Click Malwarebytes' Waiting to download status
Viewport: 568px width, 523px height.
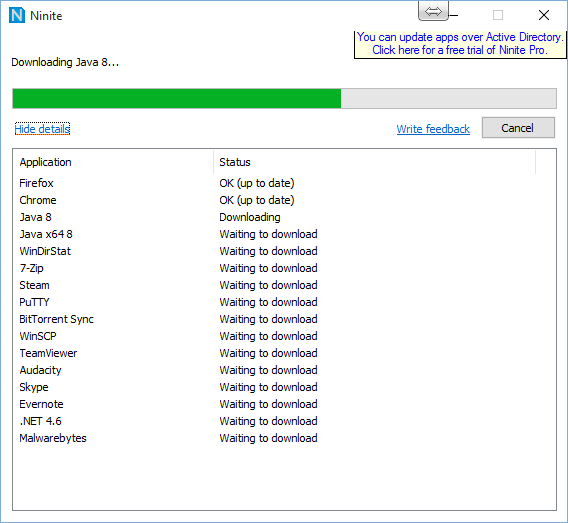268,439
